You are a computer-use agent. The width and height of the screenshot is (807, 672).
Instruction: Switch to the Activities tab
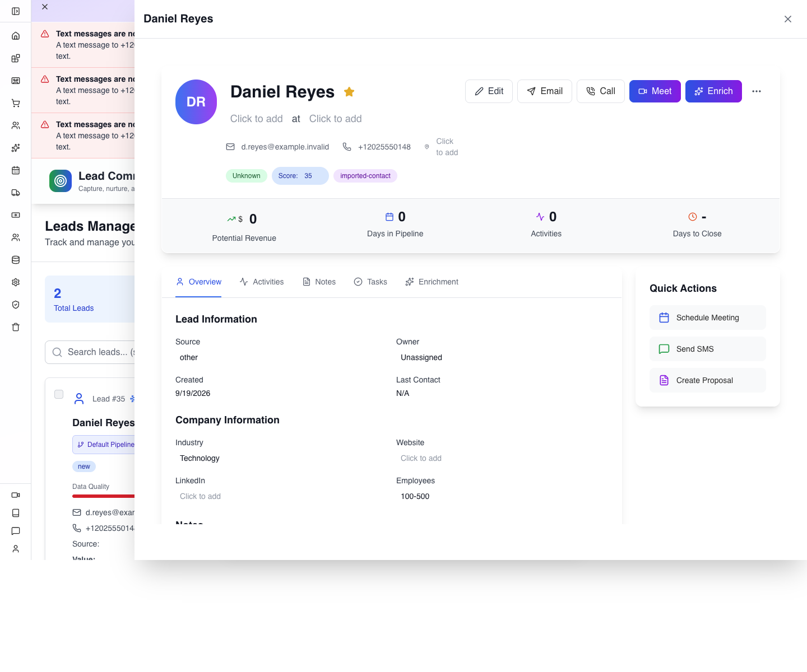[262, 282]
